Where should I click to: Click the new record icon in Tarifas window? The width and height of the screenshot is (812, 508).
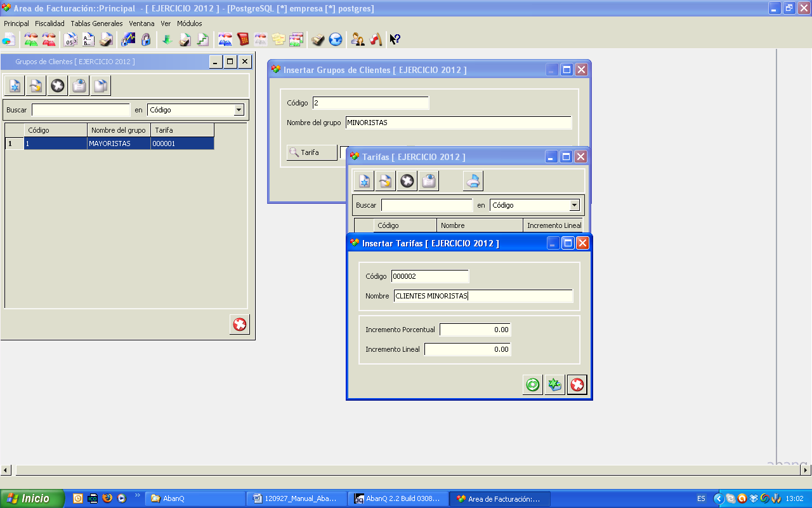point(364,181)
